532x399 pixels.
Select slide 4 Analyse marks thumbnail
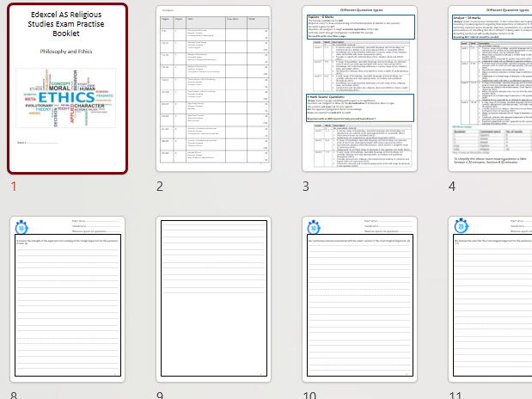(x=490, y=89)
